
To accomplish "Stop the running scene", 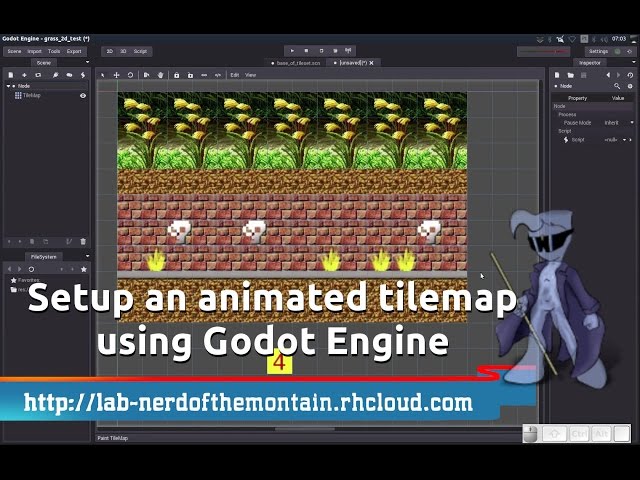I will [306, 51].
